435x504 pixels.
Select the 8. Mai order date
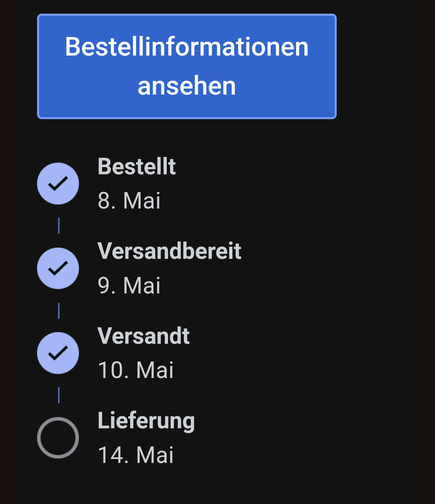tap(129, 201)
